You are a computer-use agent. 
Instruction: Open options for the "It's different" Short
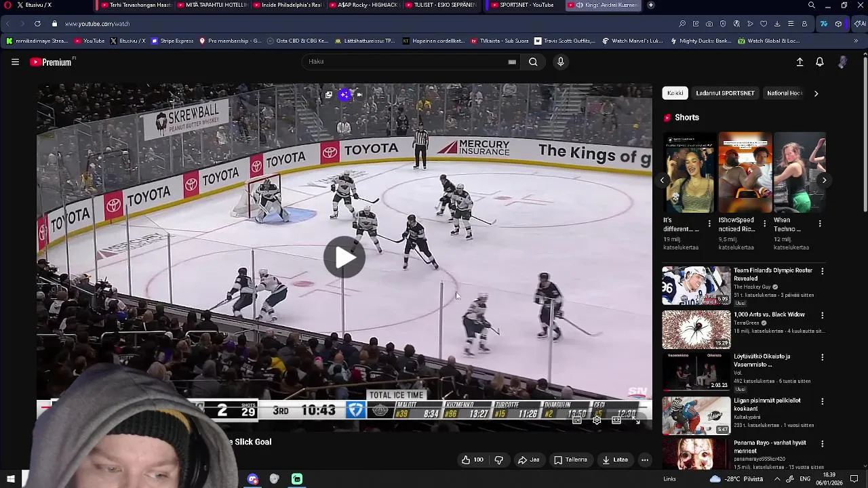click(709, 223)
